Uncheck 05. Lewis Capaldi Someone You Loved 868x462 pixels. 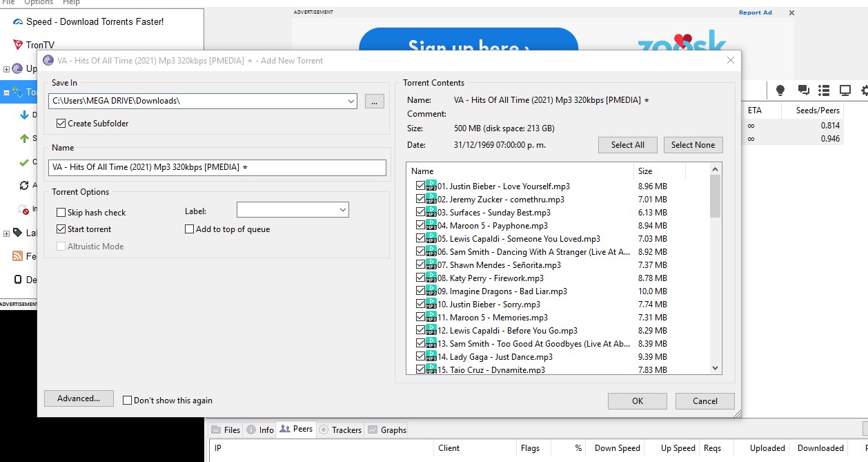pyautogui.click(x=420, y=238)
